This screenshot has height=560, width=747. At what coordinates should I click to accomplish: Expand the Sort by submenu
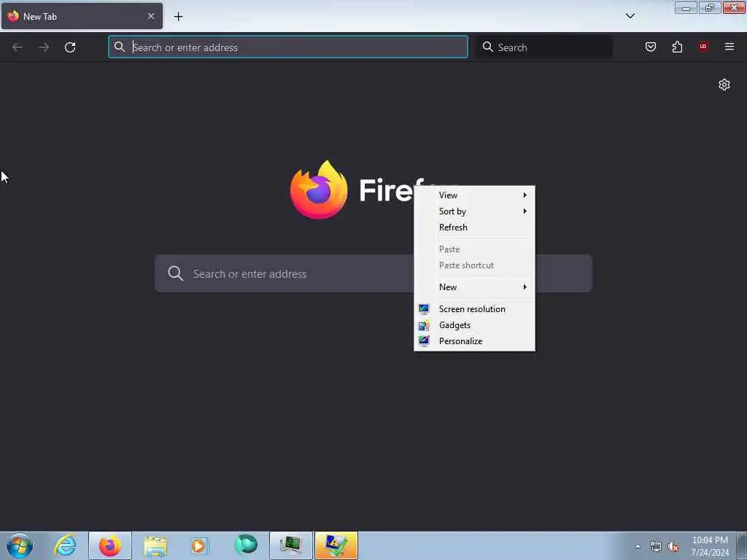pos(474,211)
